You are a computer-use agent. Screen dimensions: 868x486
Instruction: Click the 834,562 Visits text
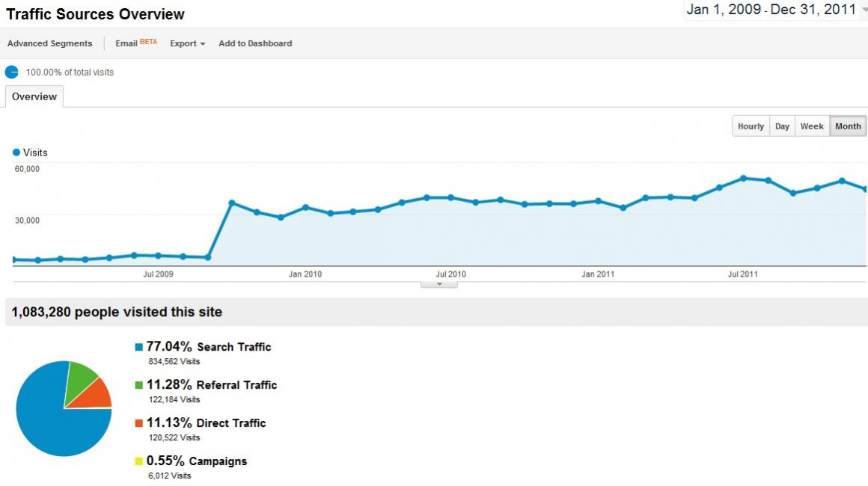pyautogui.click(x=174, y=362)
